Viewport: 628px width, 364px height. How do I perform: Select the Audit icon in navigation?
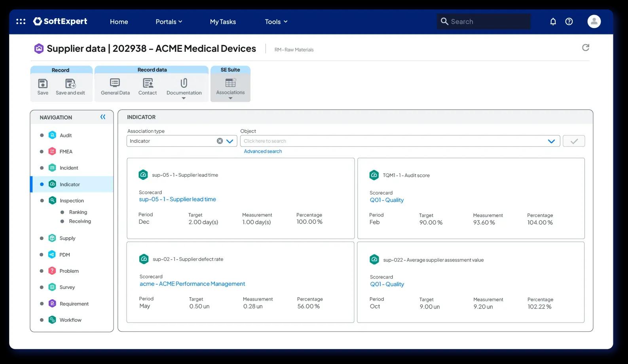click(x=52, y=135)
